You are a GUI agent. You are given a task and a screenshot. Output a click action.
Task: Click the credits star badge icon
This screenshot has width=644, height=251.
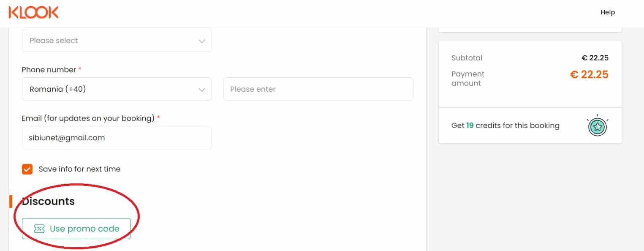(x=597, y=125)
